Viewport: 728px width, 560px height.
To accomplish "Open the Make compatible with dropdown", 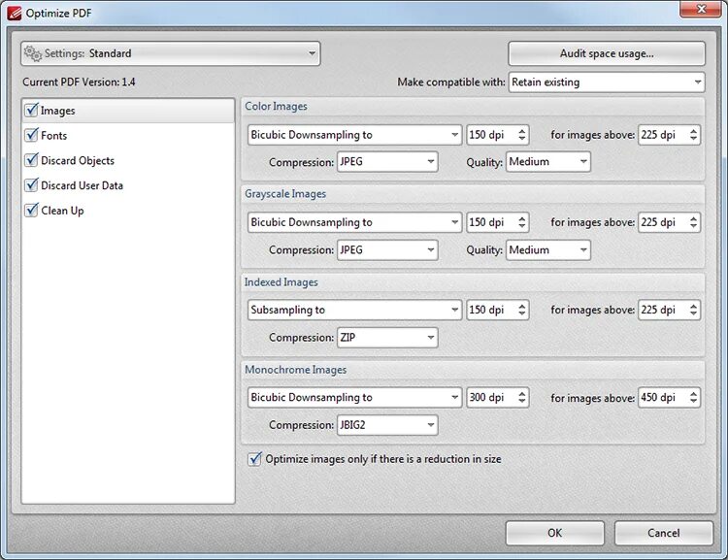I will coord(607,82).
